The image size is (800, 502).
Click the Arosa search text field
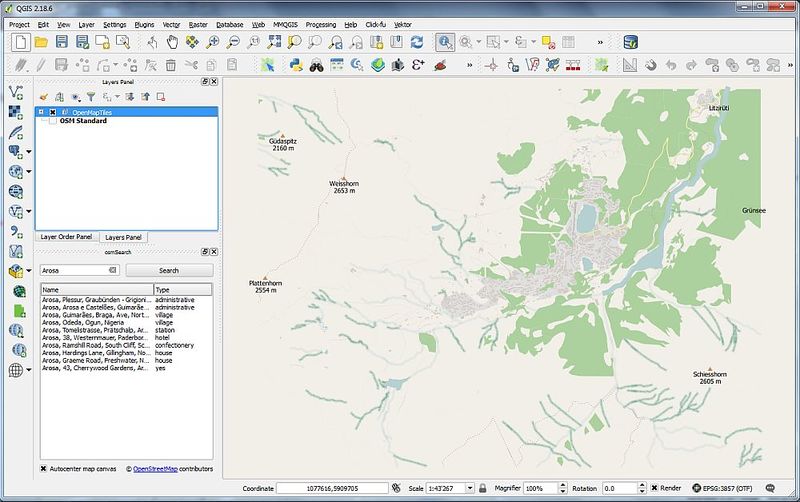pos(74,270)
